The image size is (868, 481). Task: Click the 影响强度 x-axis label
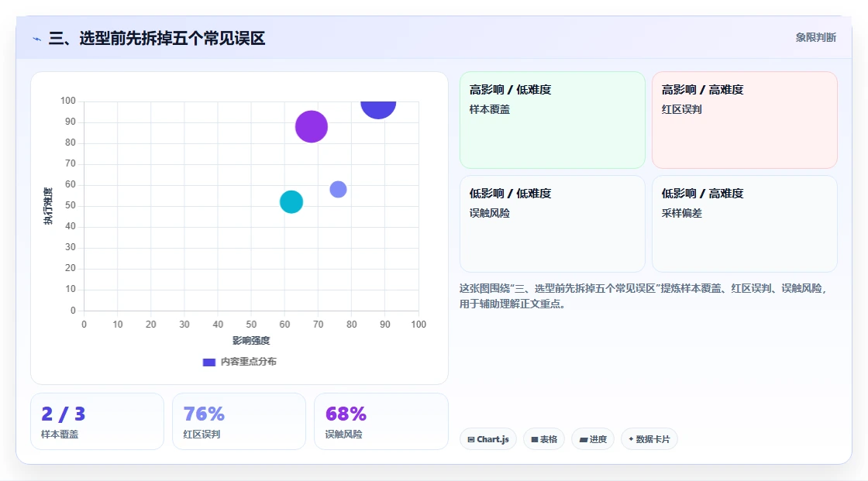251,340
